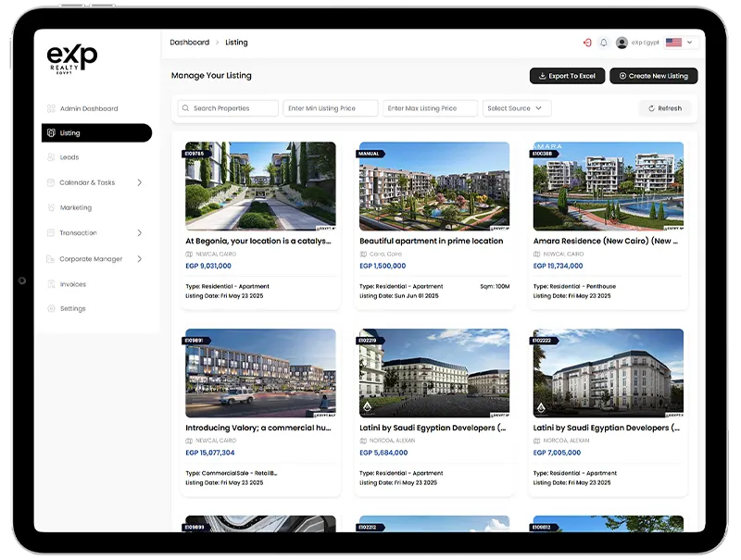The height and width of the screenshot is (560, 741).
Task: Open Settings from the sidebar
Action: click(73, 309)
